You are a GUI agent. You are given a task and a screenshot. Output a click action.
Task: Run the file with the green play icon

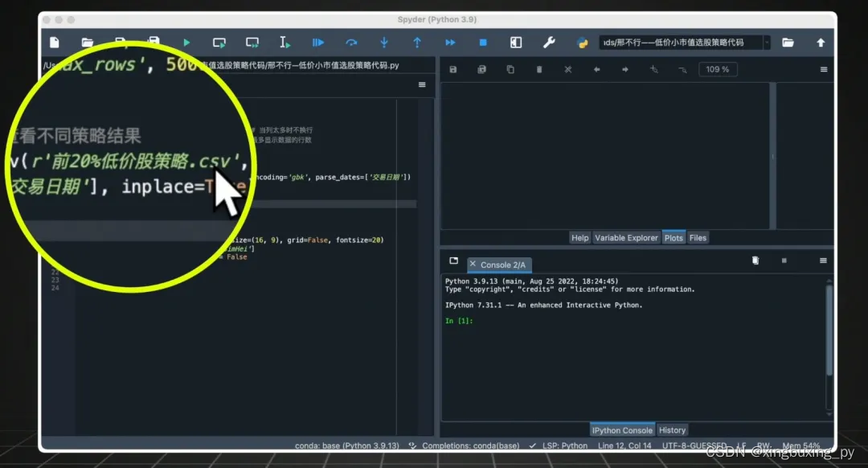tap(186, 43)
